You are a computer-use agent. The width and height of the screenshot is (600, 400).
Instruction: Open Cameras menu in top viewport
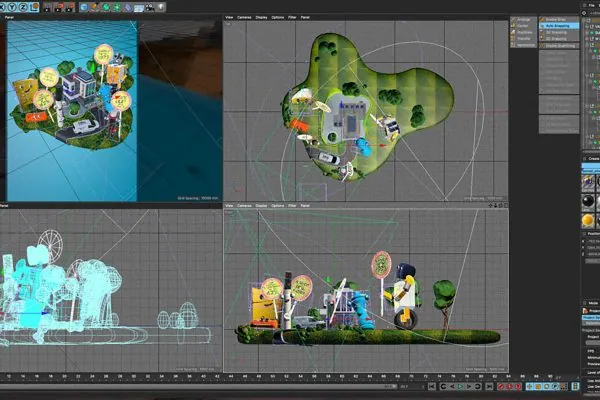tap(244, 17)
